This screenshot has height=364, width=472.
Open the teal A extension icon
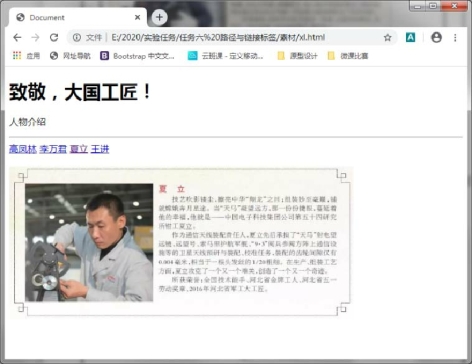[x=410, y=37]
